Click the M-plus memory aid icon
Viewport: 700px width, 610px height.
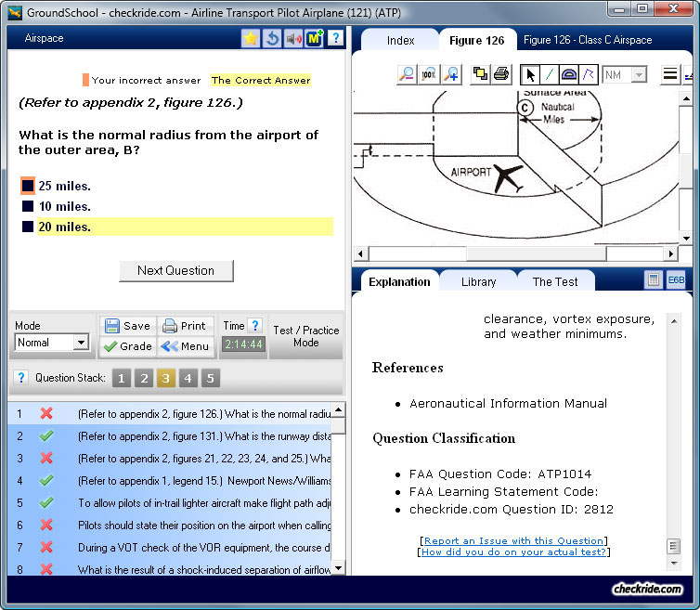point(315,38)
